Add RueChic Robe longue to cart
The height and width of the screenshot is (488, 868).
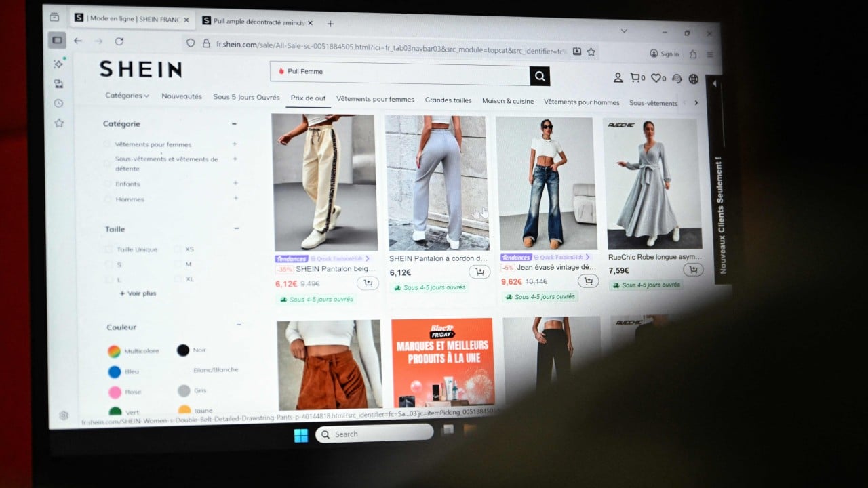(692, 270)
